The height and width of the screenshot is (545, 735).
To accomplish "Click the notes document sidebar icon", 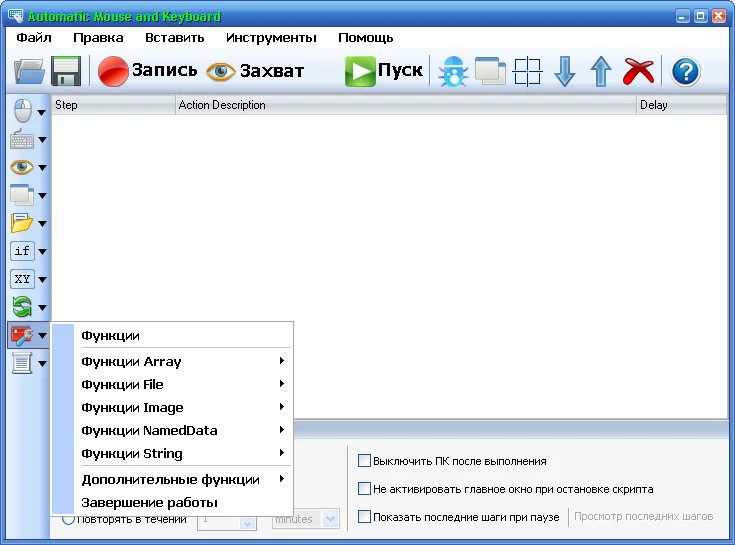I will click(x=22, y=363).
